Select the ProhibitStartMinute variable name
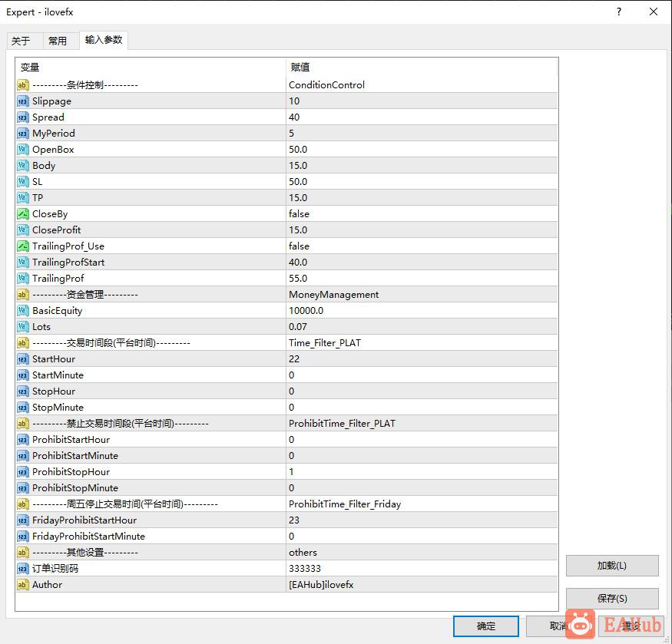 (75, 455)
